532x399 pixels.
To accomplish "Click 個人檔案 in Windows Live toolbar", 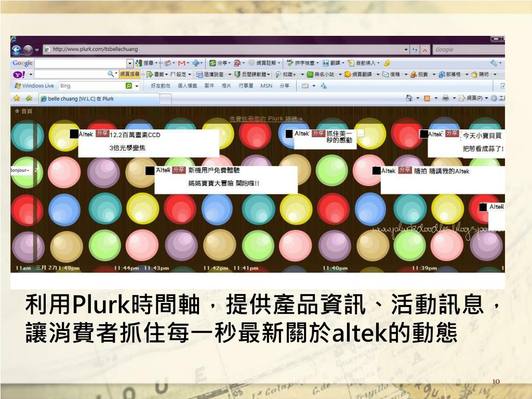I will click(x=187, y=86).
